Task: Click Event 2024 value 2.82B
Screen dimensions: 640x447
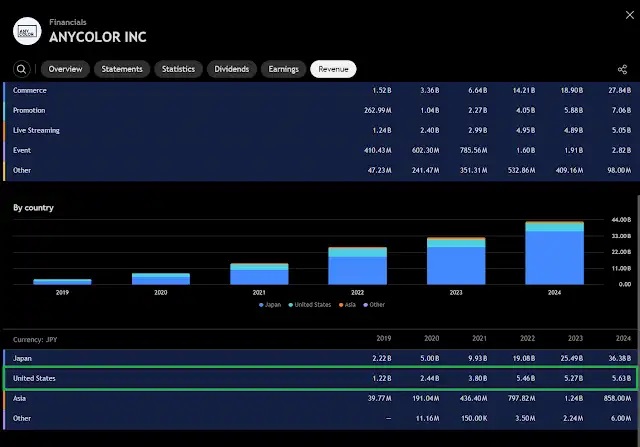Action: point(622,150)
